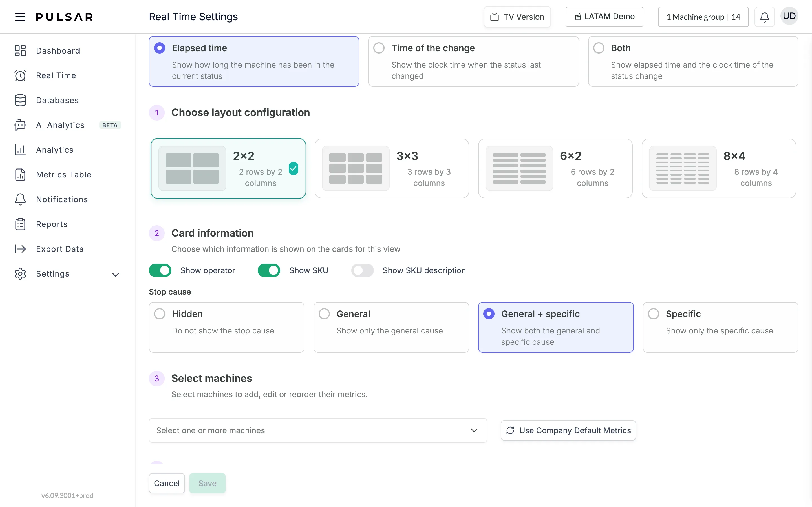Expand the Settings sidebar chevron

tap(115, 275)
